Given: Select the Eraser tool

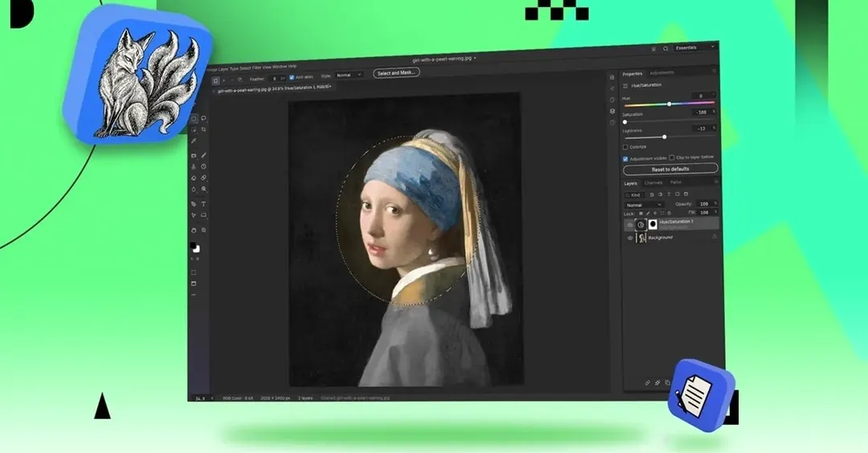Looking at the screenshot, I should (x=194, y=178).
